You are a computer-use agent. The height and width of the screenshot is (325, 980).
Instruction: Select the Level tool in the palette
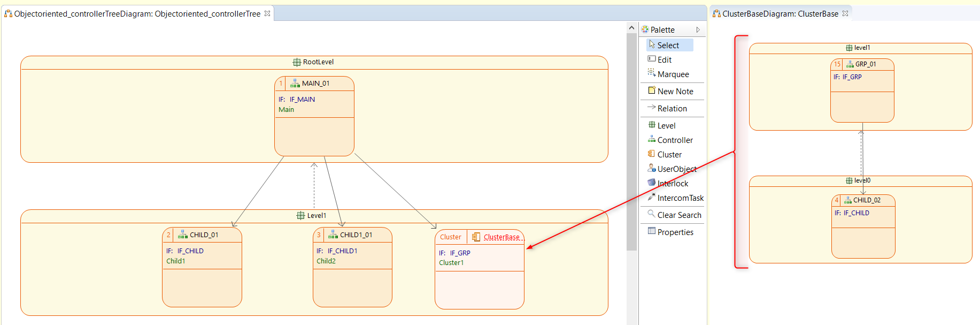click(666, 125)
